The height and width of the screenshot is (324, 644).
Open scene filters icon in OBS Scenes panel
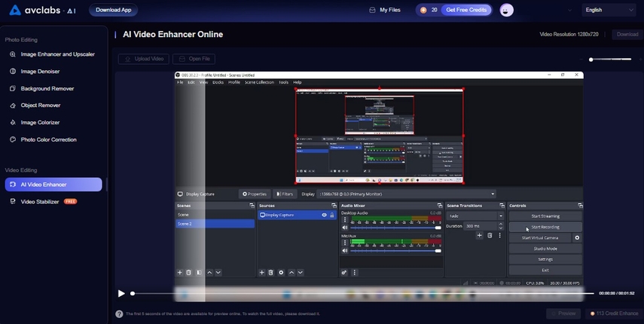click(x=199, y=272)
